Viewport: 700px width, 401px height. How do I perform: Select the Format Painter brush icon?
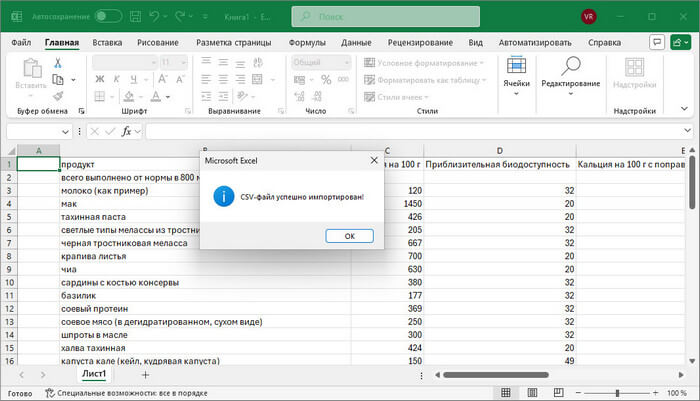[58, 96]
